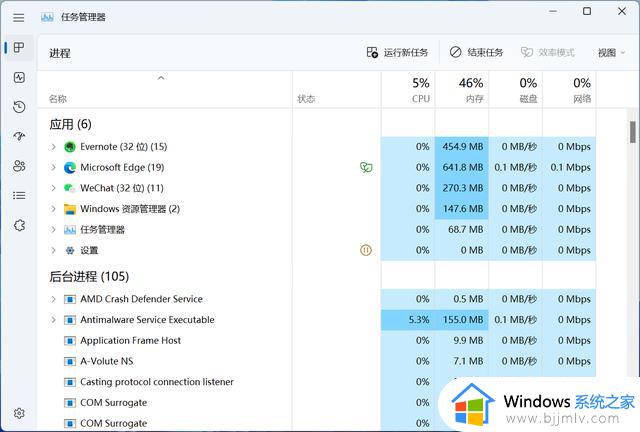Image resolution: width=640 pixels, height=432 pixels.
Task: Click the 任务管理器 process row icon
Action: [70, 230]
